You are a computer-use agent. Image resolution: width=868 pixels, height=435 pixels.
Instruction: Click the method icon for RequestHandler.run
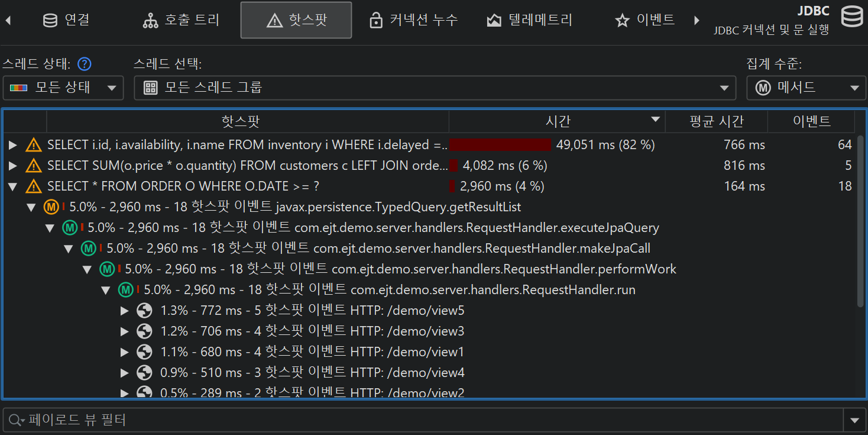tap(126, 290)
